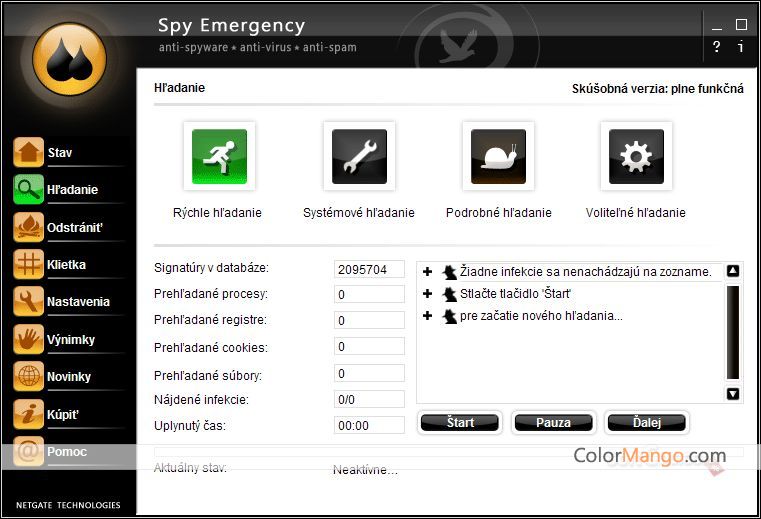The image size is (761, 519).
Task: Expand the 'Žiadne infekcie sa nenachádzajú' row
Action: tap(428, 271)
